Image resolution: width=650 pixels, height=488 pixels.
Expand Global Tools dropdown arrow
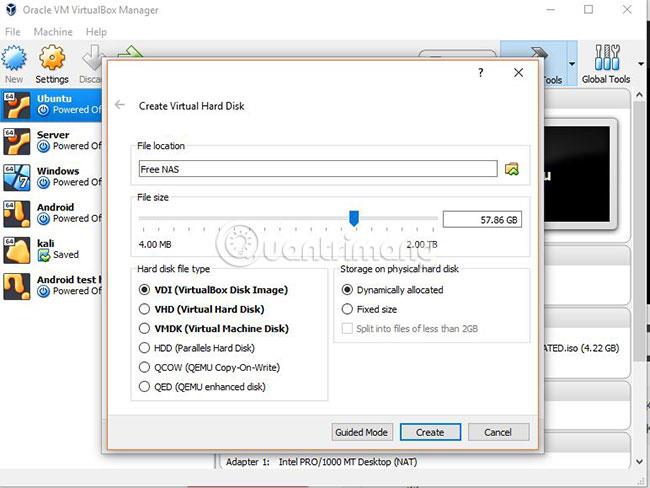coord(641,64)
